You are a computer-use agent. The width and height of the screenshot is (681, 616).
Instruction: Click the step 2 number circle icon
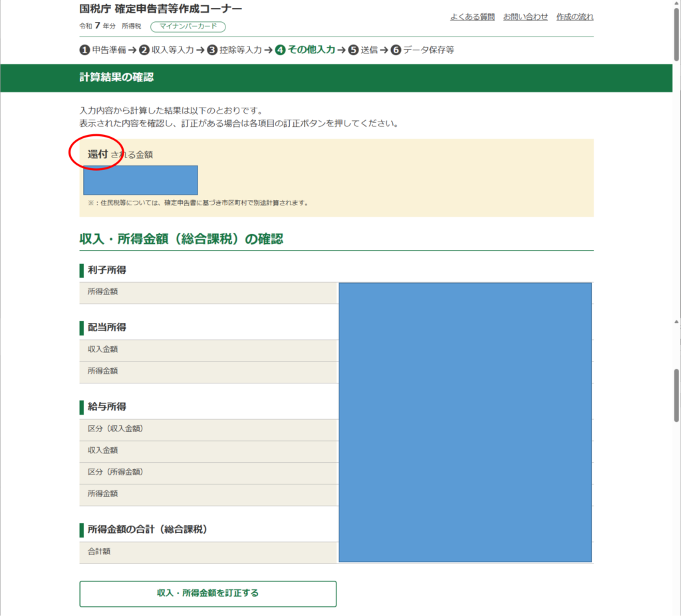point(144,50)
